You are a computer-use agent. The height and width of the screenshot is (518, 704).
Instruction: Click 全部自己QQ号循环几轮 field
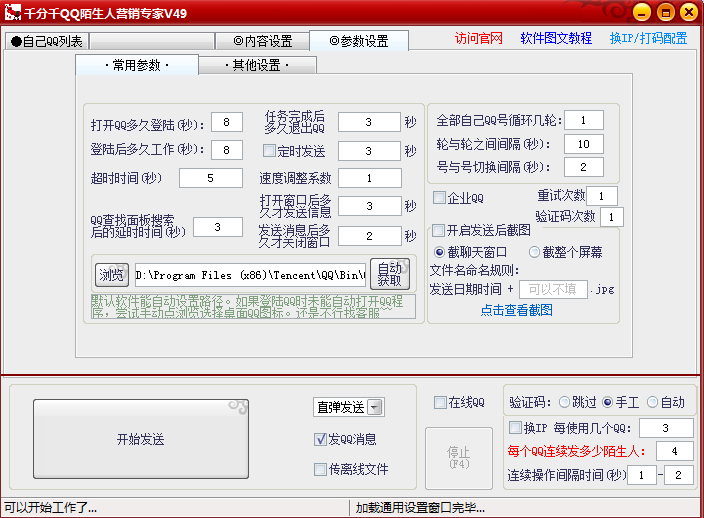pyautogui.click(x=584, y=120)
